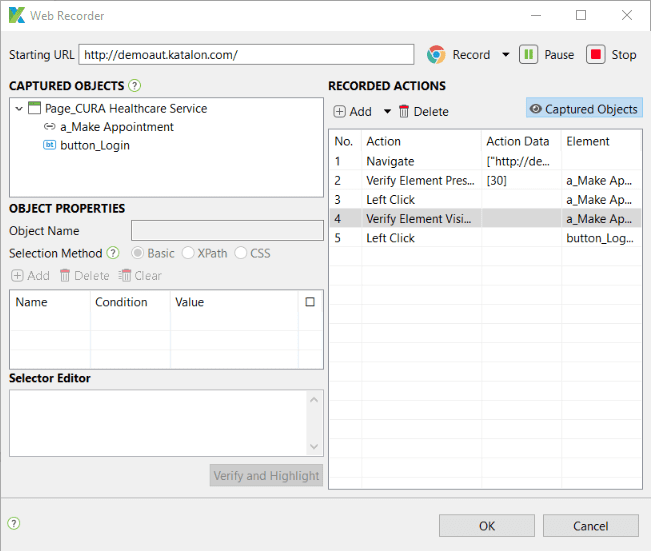
Task: Click the red Stop recording icon
Action: point(596,55)
